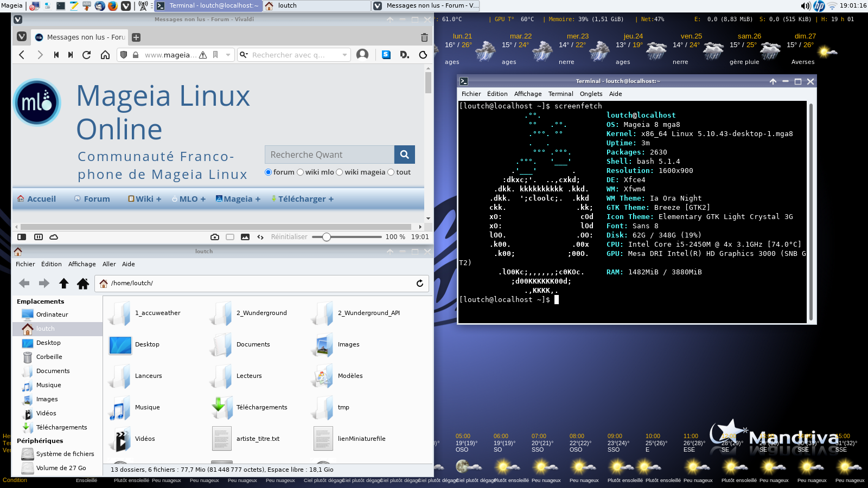Click Vivaldi fast forward button

click(x=71, y=55)
